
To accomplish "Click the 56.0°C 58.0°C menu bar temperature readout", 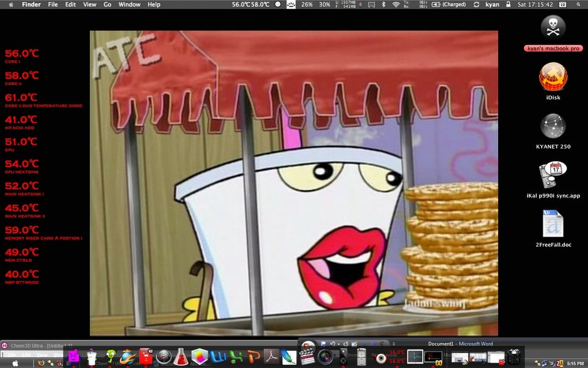I will tap(251, 4).
